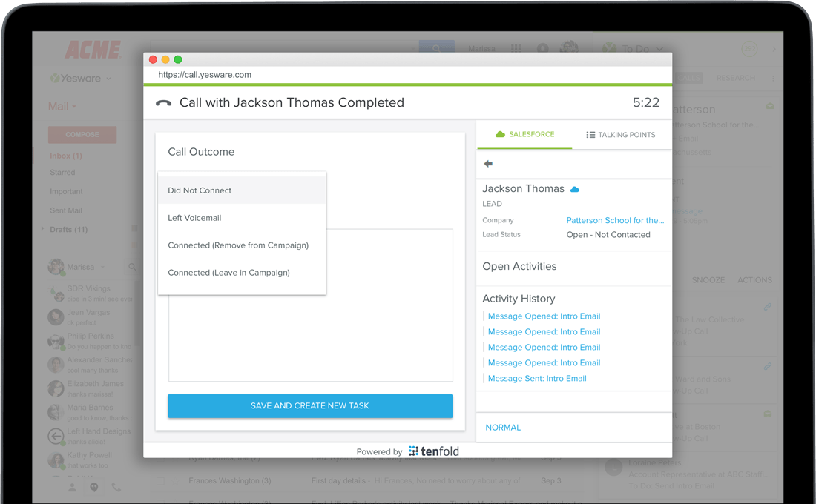
Task: Open the Google apps grid icon
Action: pos(516,48)
